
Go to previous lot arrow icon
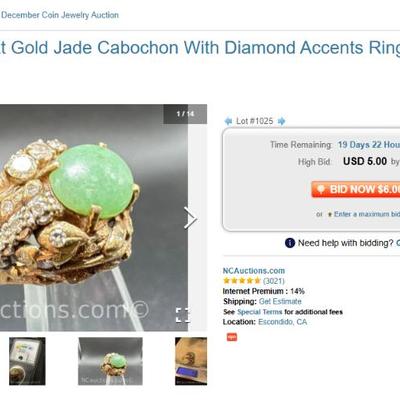[228, 121]
